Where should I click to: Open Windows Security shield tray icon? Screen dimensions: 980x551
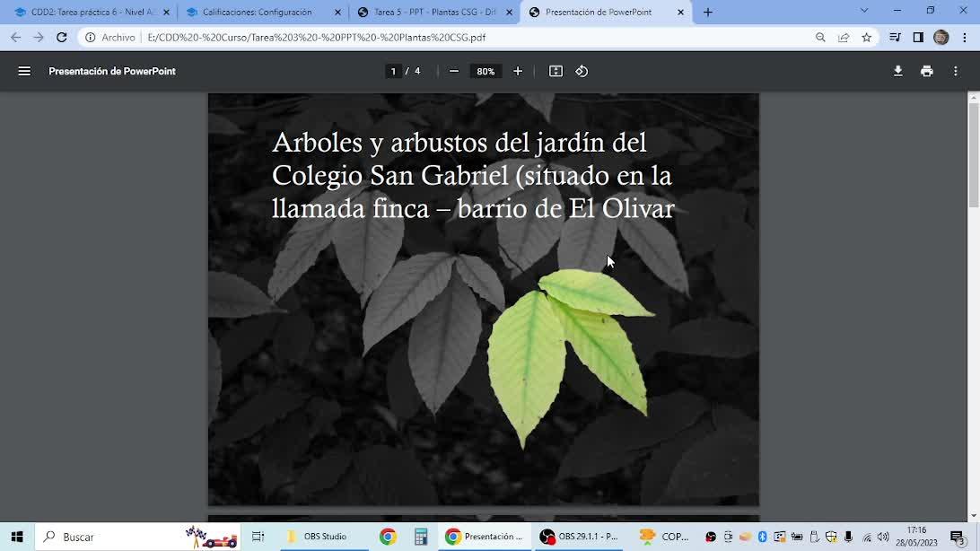[831, 537]
